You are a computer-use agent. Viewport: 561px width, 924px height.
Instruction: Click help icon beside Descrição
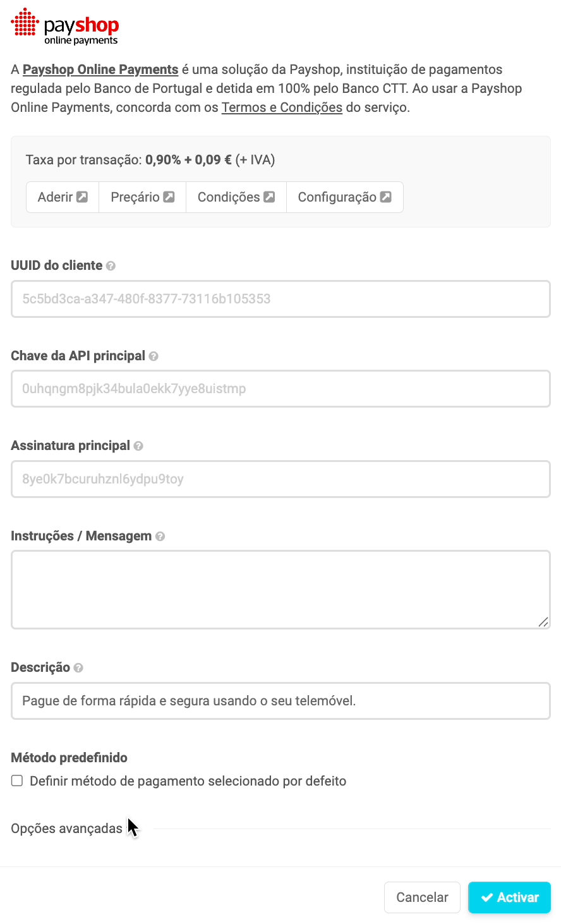[x=78, y=668]
